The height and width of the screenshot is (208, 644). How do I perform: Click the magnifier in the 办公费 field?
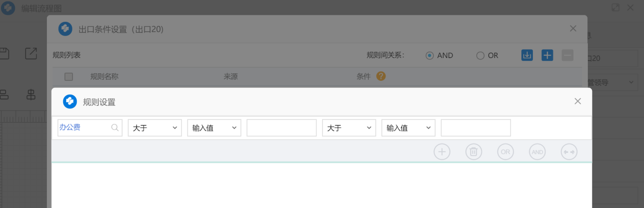[115, 128]
